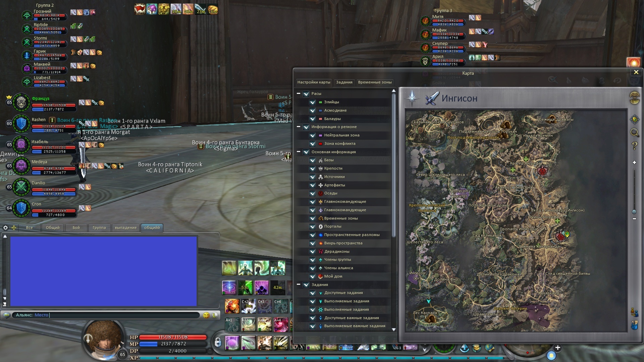The width and height of the screenshot is (644, 362).
Task: Click the chat scroll up arrow
Action: (5, 236)
